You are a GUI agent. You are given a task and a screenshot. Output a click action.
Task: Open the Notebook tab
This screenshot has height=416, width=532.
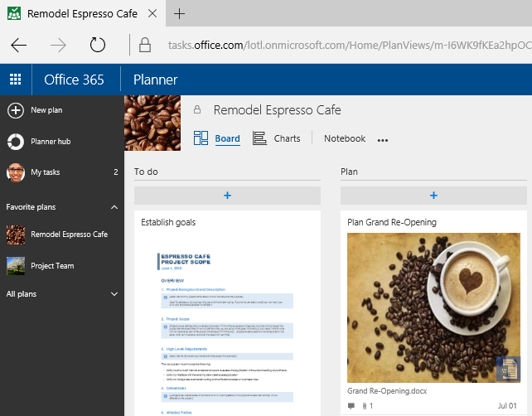pyautogui.click(x=345, y=138)
